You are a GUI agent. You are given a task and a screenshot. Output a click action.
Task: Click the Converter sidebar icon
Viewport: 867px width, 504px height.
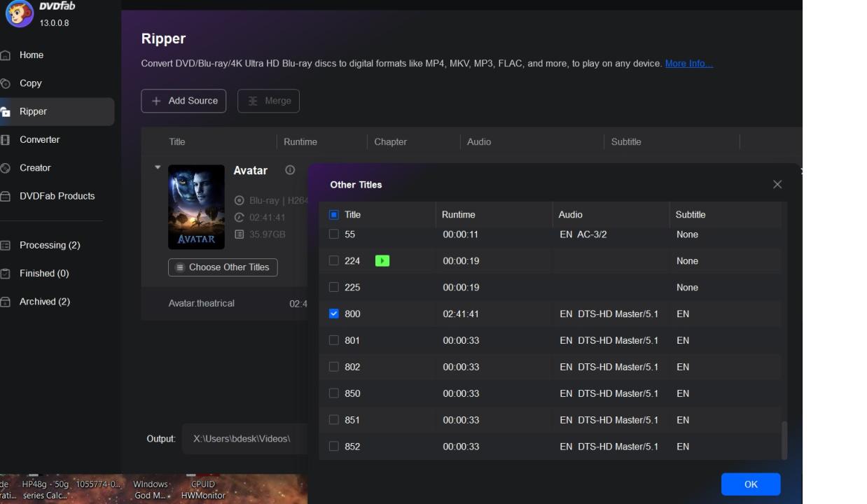tap(6, 140)
